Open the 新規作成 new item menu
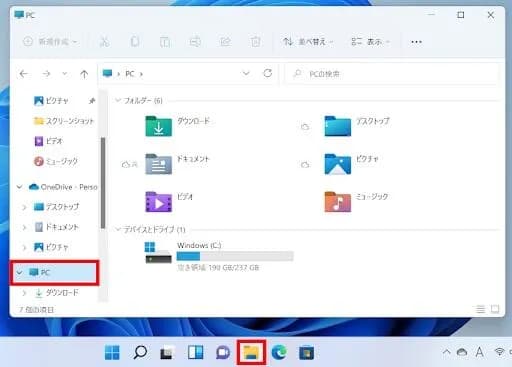Image resolution: width=512 pixels, height=367 pixels. (50, 42)
